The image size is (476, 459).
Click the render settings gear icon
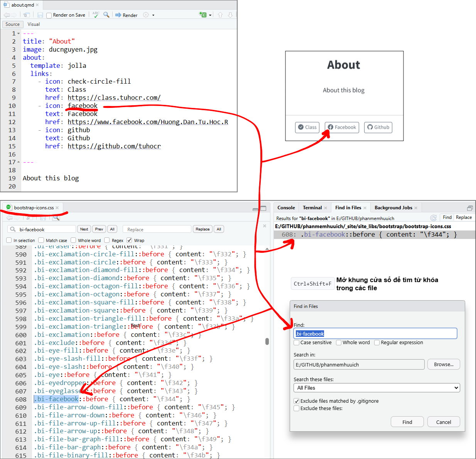coord(146,15)
